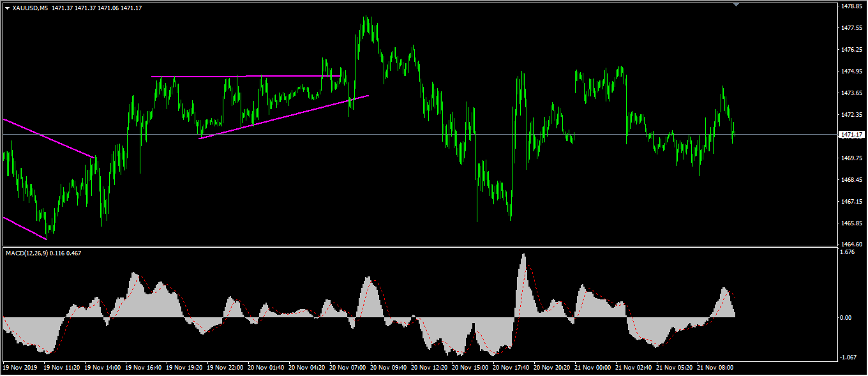Screen dimensions: 868x376
Task: Click the 21 Nov 02:40 time label
Action: [x=634, y=368]
